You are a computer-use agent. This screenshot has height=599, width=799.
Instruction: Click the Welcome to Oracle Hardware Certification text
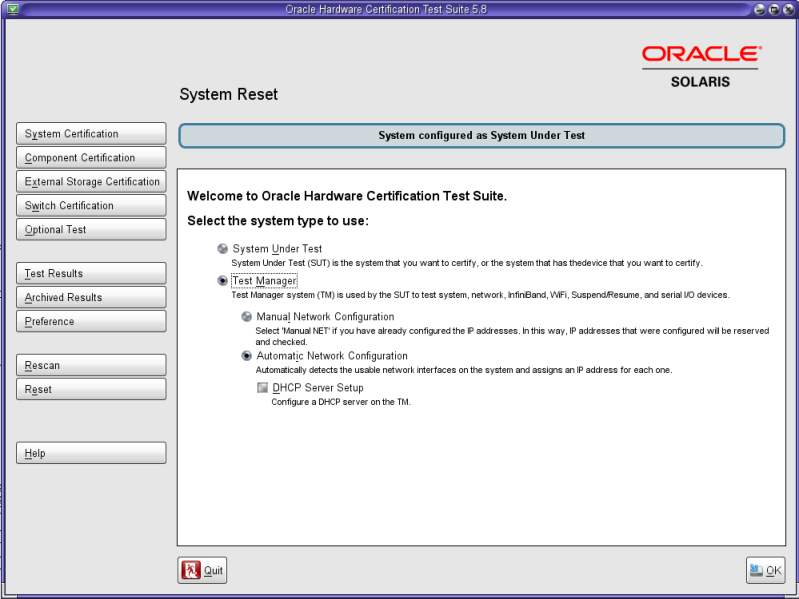pyautogui.click(x=347, y=196)
